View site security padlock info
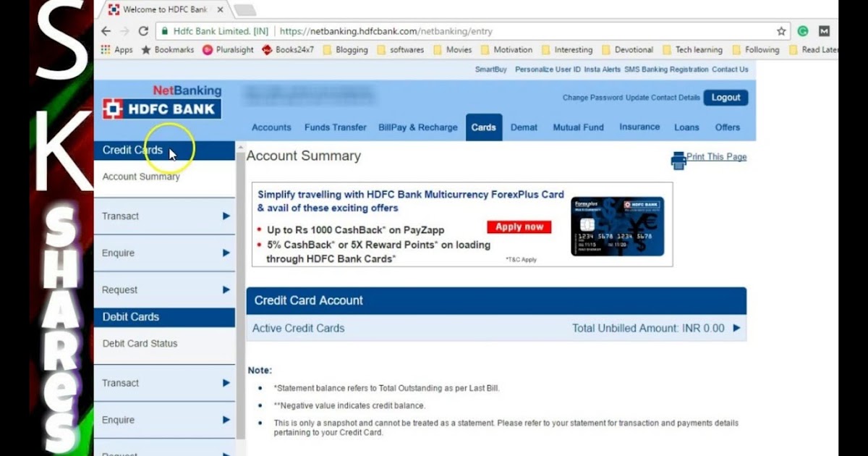The image size is (868, 456). pos(165,32)
